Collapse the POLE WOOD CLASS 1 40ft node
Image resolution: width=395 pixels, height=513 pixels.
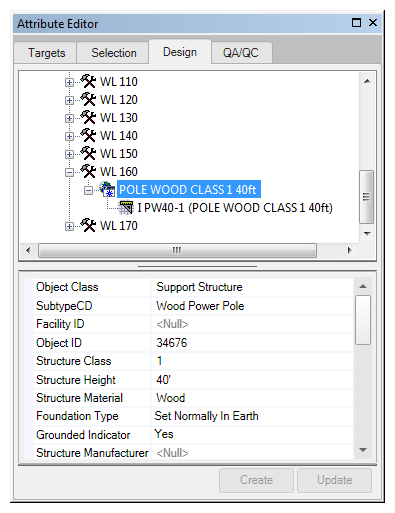(x=88, y=190)
